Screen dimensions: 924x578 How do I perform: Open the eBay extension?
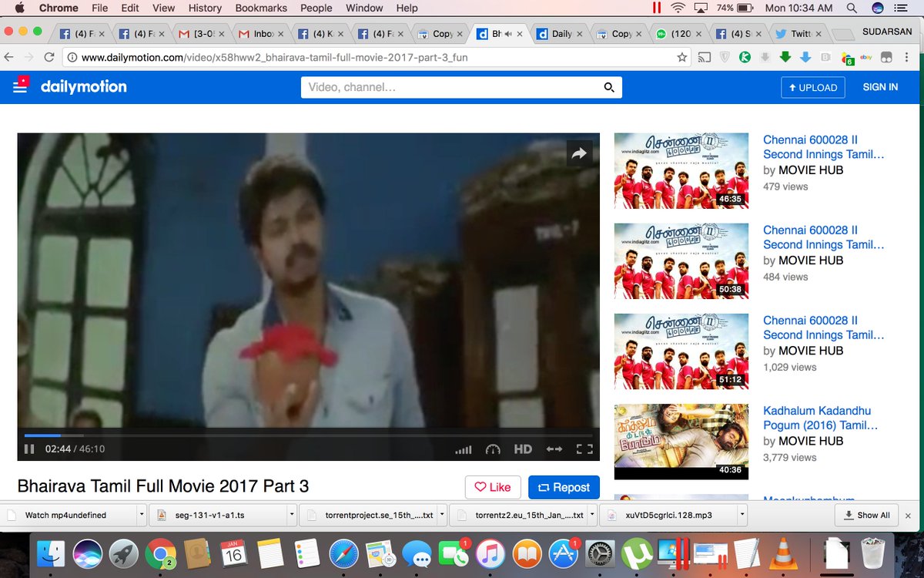tap(865, 57)
